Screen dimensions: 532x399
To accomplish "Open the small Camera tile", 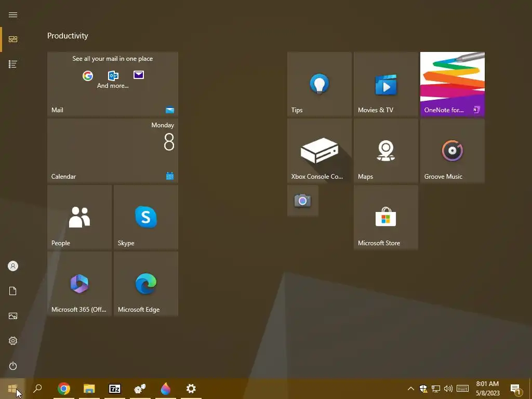I will click(303, 201).
